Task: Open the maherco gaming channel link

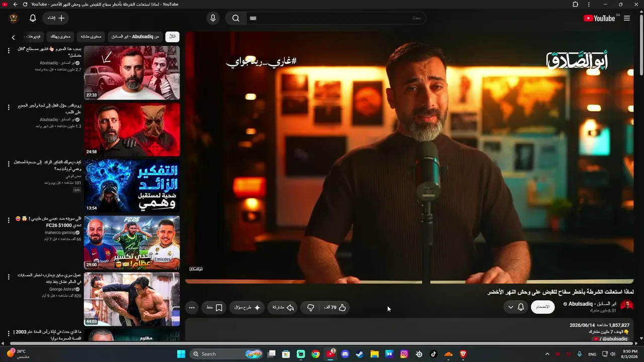Action: pos(60,232)
